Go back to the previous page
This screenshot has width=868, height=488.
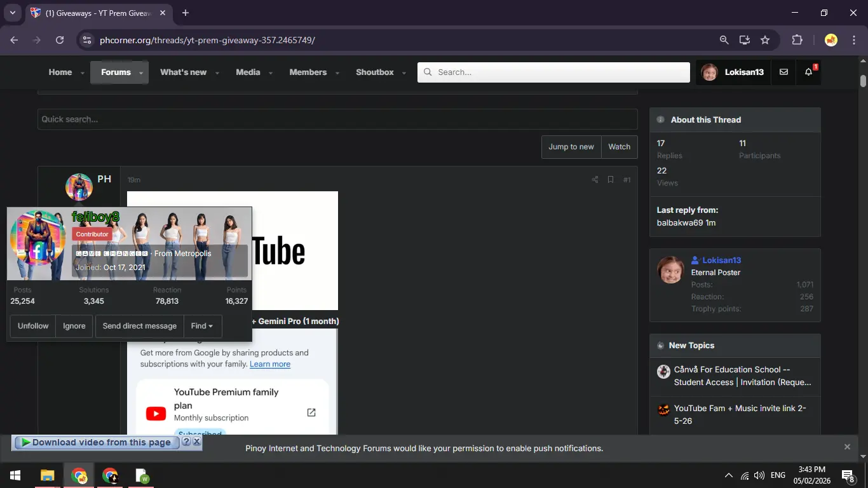point(14,40)
